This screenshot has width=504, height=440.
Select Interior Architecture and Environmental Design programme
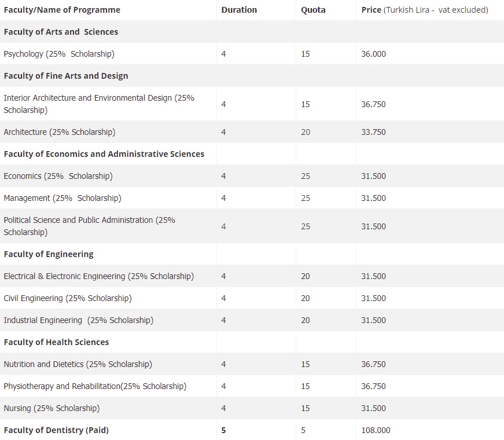coord(99,104)
